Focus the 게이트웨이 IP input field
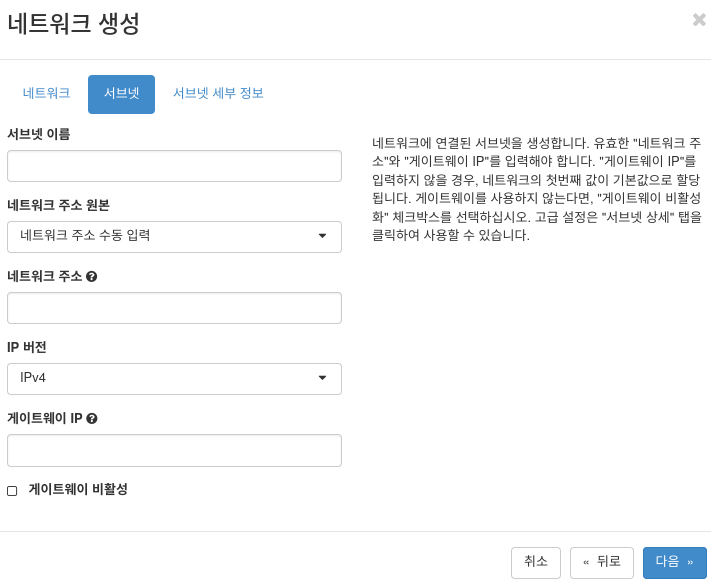Image resolution: width=711 pixels, height=585 pixels. tap(174, 450)
